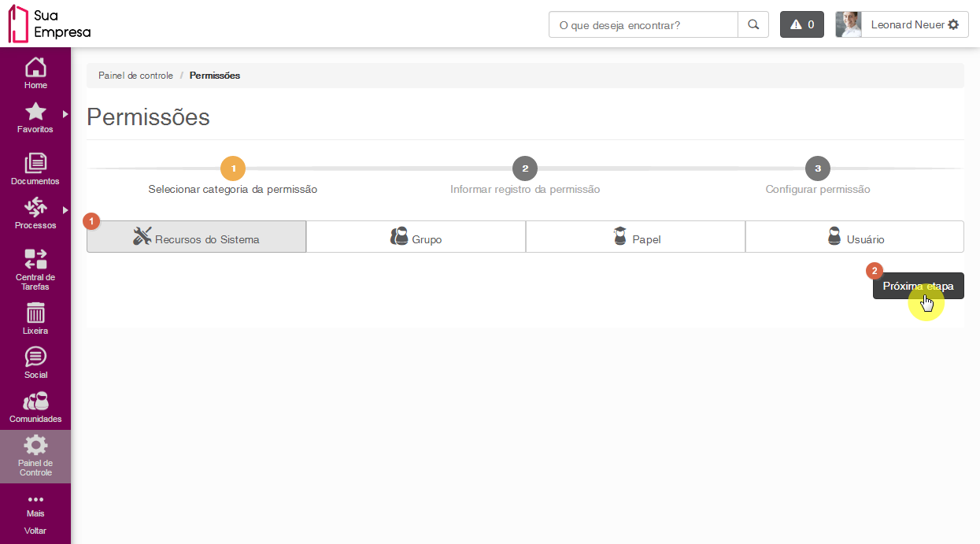Select the Grupo permission category
The height and width of the screenshot is (544, 980).
(416, 237)
